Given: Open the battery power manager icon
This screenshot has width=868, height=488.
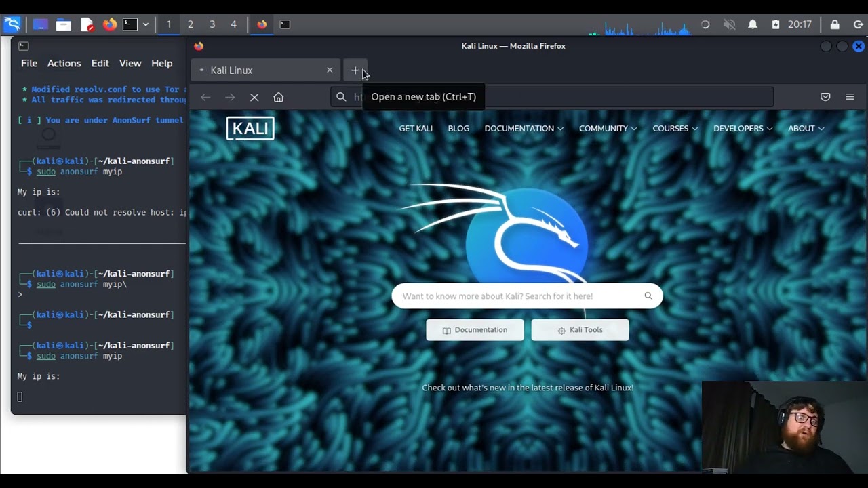Looking at the screenshot, I should 776,24.
